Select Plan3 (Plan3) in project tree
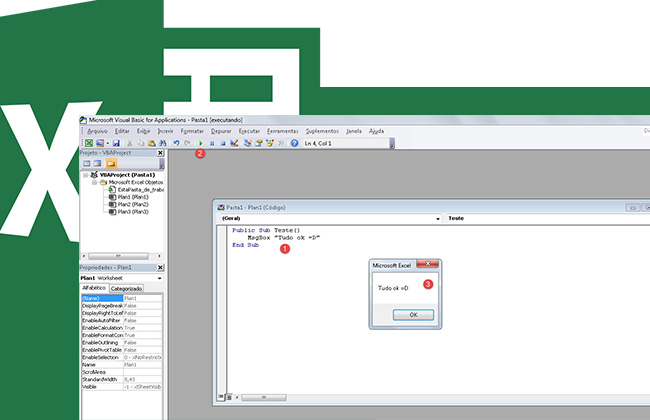 pyautogui.click(x=133, y=212)
